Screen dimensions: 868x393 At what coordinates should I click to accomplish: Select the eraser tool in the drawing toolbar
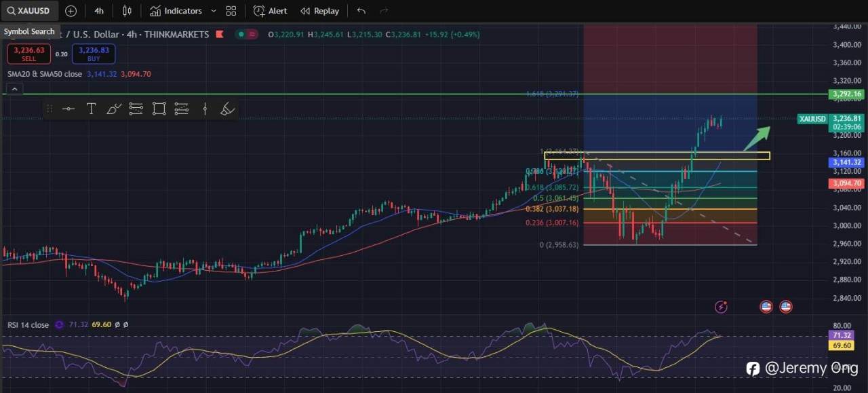(x=228, y=109)
